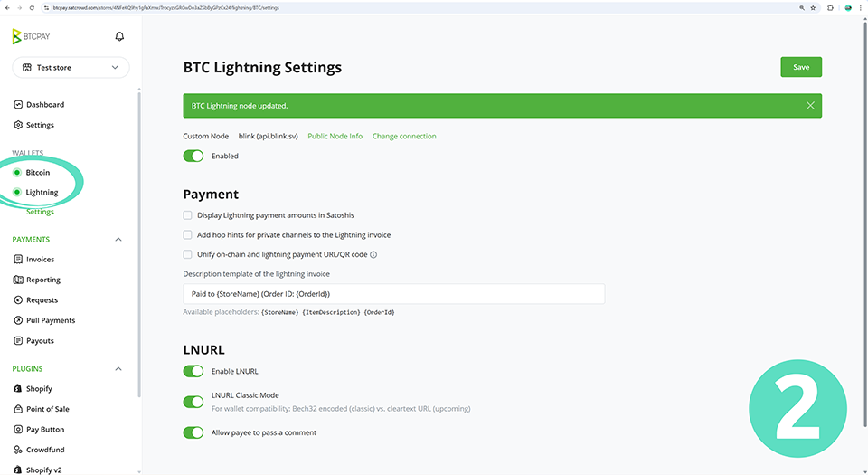Open the Dashboard sidebar item
The image size is (868, 475).
point(44,105)
